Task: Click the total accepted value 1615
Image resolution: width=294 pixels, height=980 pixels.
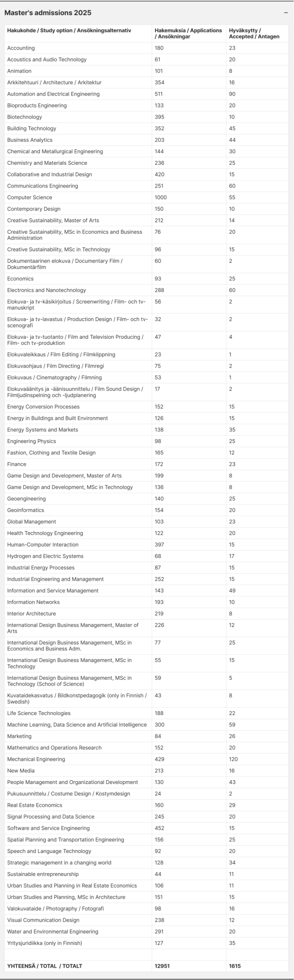Action: click(235, 966)
